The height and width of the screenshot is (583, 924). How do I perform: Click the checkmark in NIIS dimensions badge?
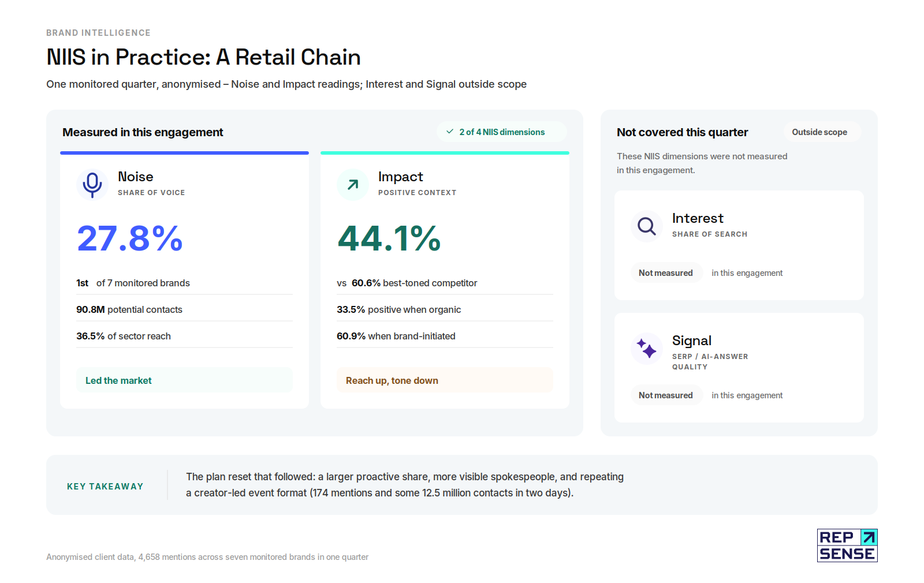450,132
